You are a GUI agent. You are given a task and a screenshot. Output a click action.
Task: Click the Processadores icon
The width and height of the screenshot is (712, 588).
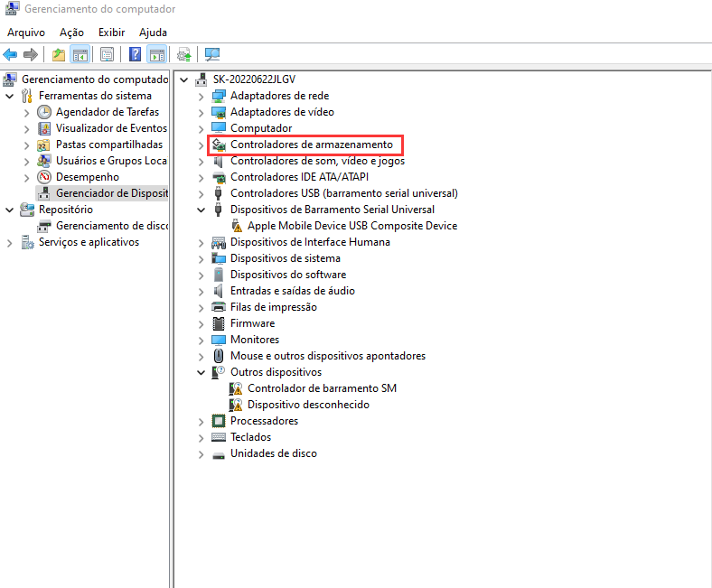[x=219, y=422]
